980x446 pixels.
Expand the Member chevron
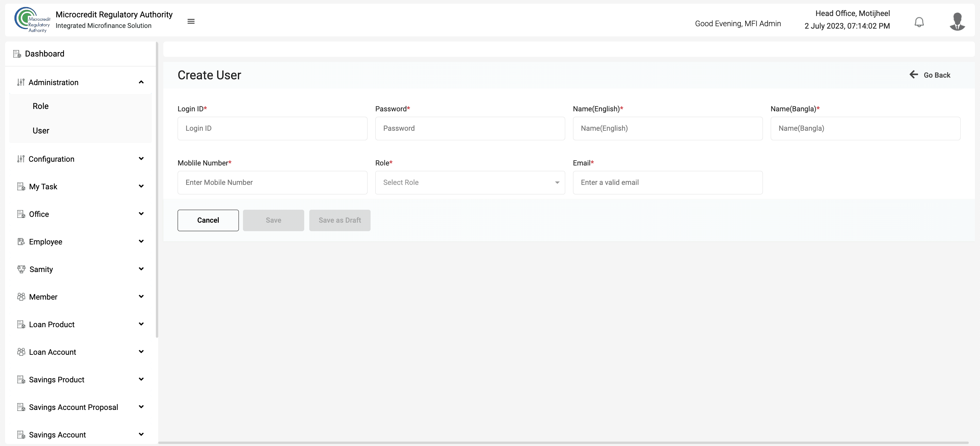tap(141, 297)
